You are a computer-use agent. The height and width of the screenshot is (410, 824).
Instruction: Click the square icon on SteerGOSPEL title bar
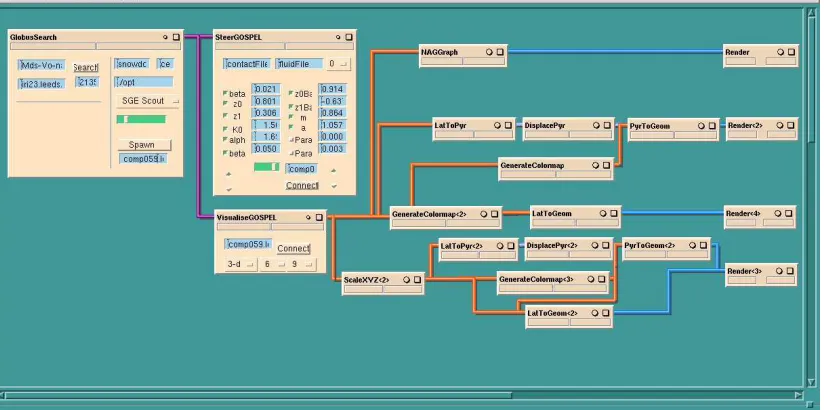point(349,37)
